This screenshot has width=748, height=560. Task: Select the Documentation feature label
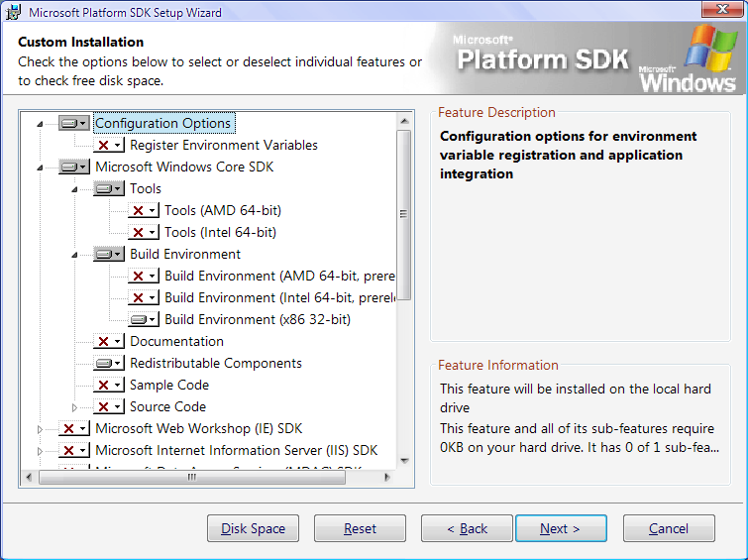pos(177,341)
